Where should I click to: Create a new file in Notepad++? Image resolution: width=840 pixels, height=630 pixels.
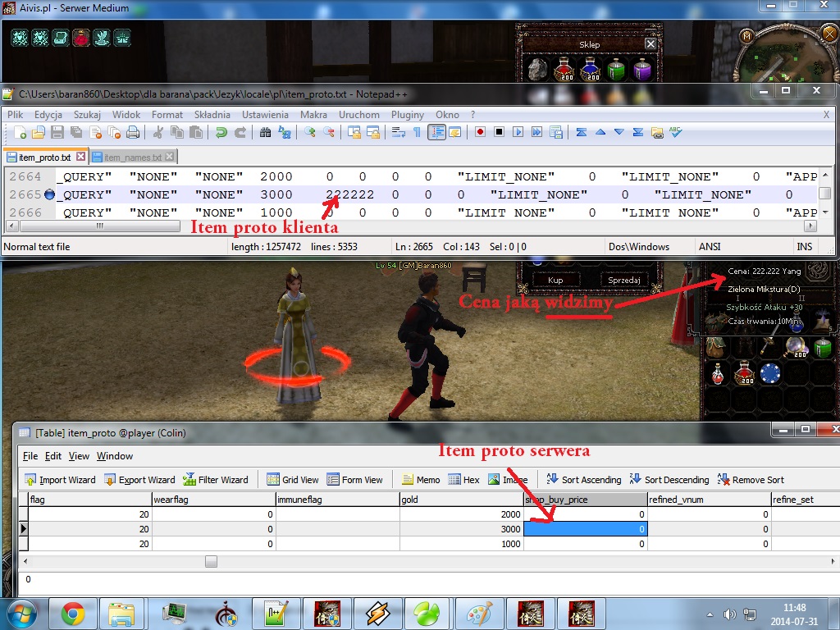(x=20, y=132)
